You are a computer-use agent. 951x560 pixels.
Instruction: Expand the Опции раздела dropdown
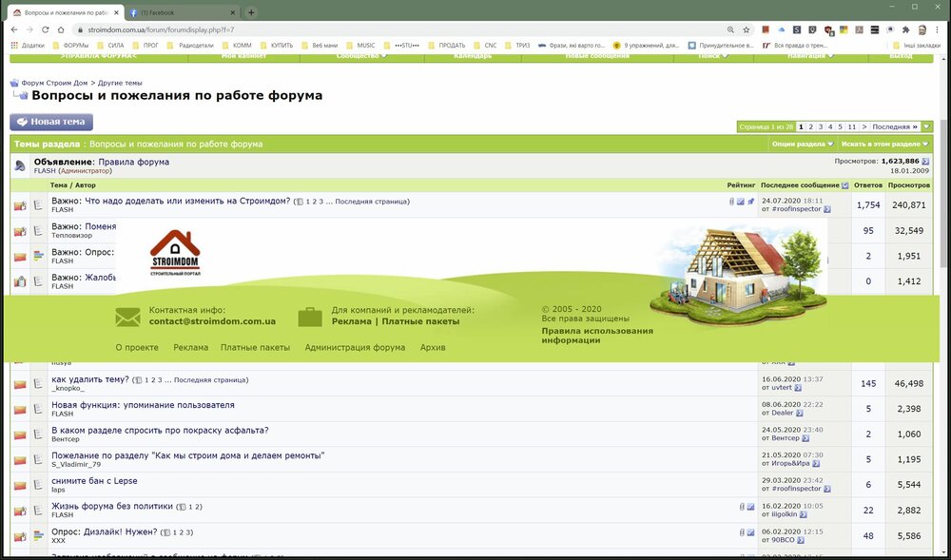[803, 145]
